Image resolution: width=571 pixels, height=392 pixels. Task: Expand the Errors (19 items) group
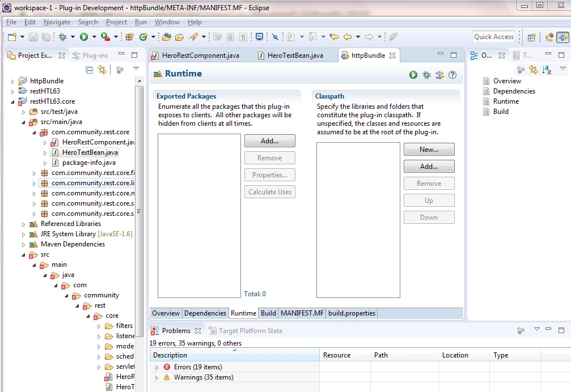click(x=157, y=368)
